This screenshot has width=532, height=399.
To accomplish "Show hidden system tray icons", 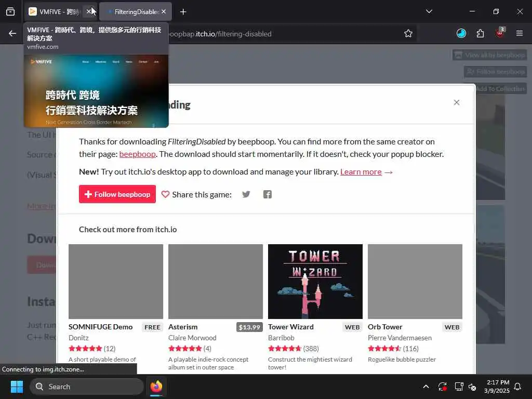I will tap(426, 387).
